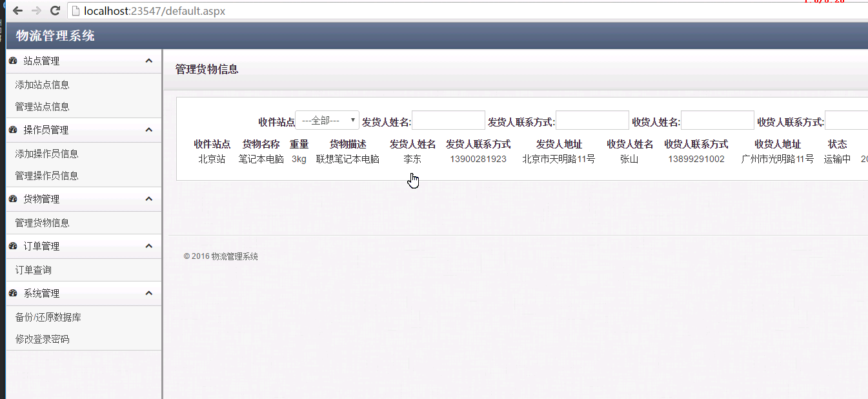Click phone number 13899291002
The height and width of the screenshot is (399, 868).
pyautogui.click(x=696, y=159)
